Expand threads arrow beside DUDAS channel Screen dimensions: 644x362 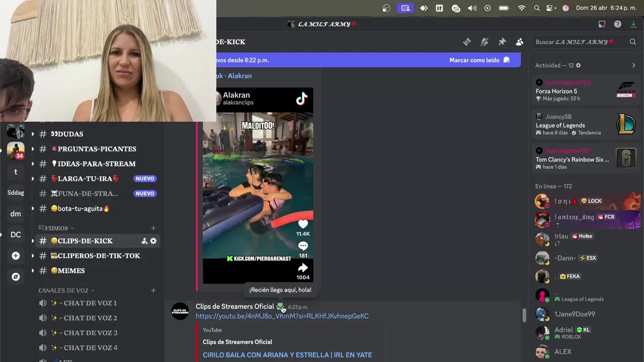(x=33, y=134)
